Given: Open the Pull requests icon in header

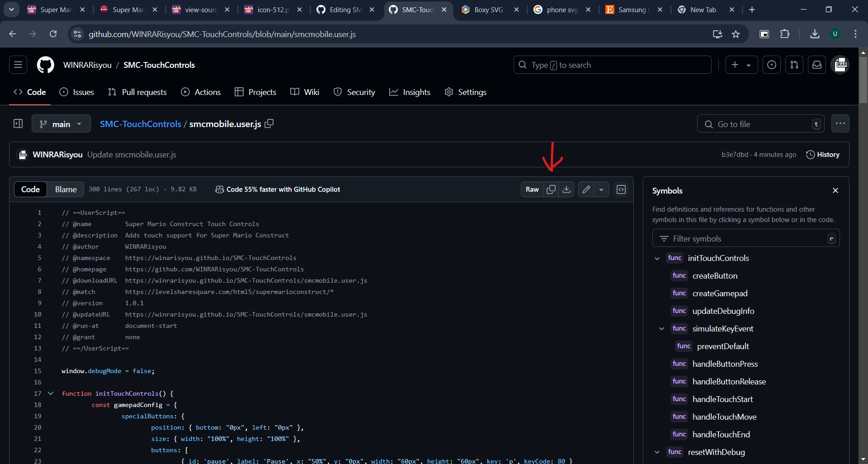Looking at the screenshot, I should coord(794,65).
